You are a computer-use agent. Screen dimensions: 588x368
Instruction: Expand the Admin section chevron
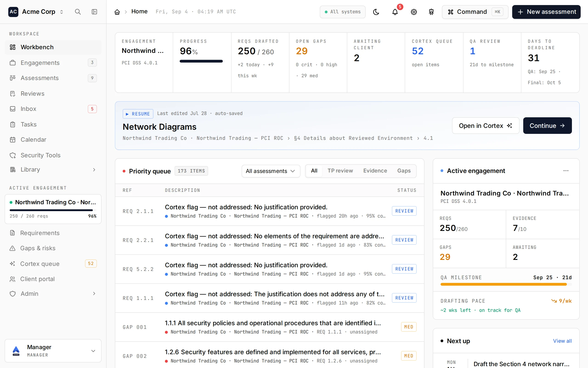pos(94,294)
